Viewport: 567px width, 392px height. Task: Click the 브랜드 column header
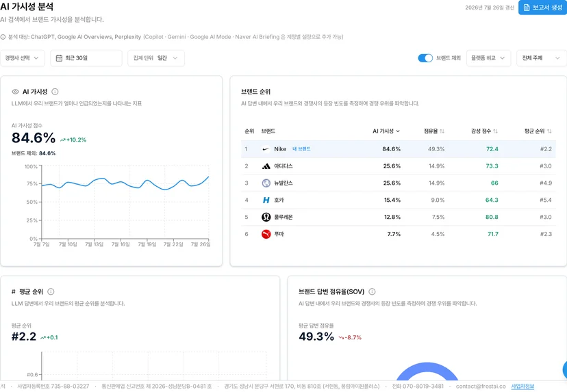268,131
